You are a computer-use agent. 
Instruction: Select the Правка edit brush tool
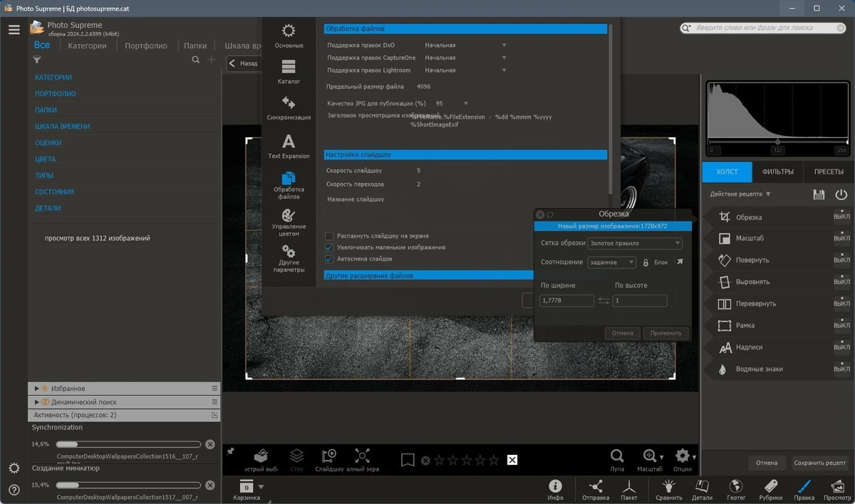coord(804,490)
